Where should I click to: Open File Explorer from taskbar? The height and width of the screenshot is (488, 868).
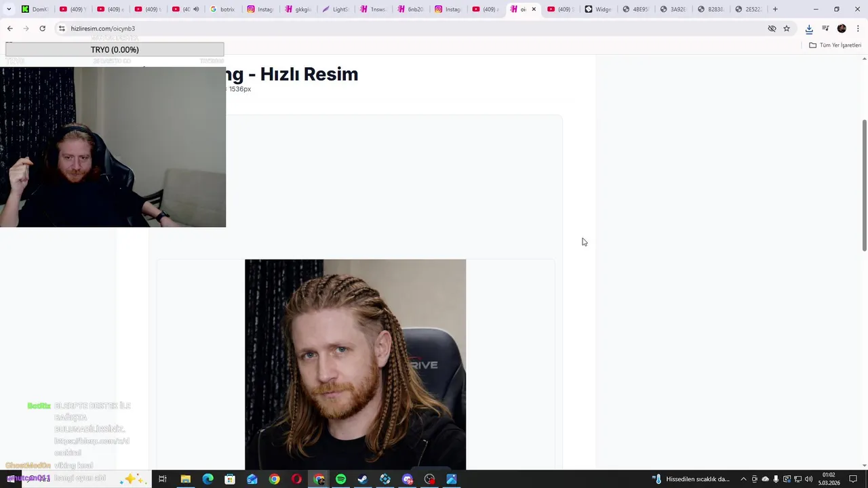coord(185,479)
